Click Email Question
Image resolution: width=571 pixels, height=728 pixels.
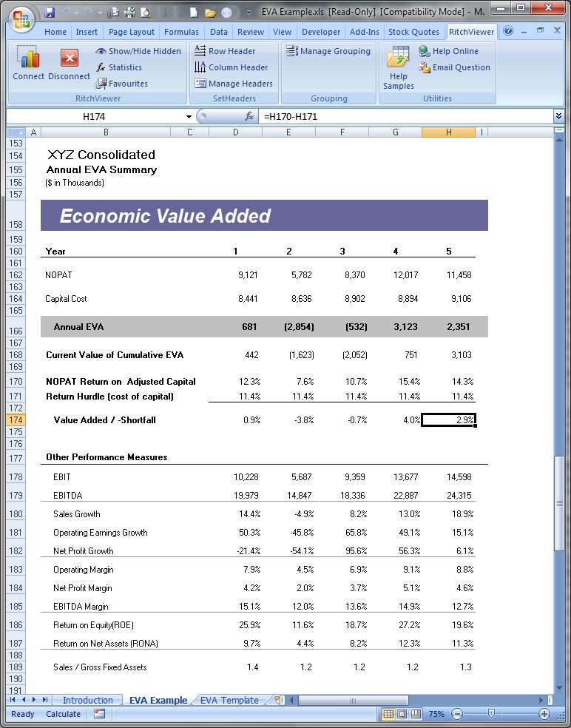tap(454, 67)
